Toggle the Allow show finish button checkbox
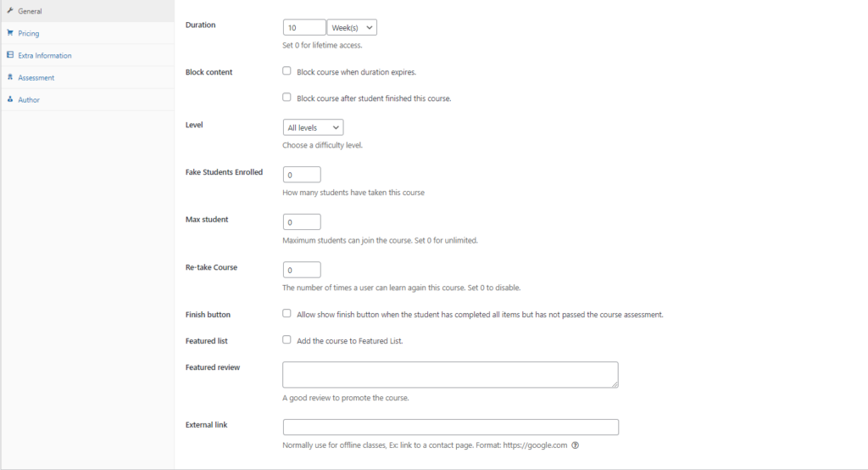This screenshot has height=470, width=868. tap(287, 314)
